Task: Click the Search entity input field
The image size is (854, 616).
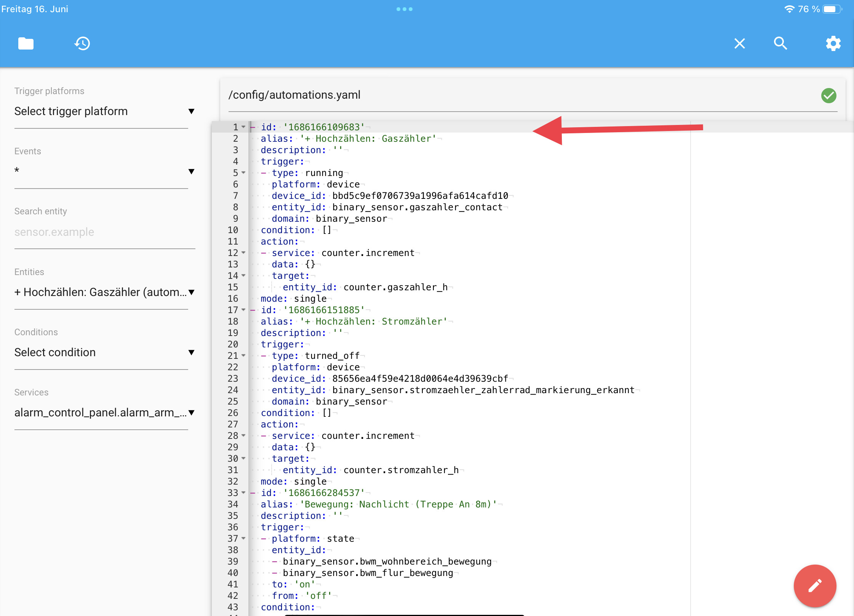Action: [104, 232]
